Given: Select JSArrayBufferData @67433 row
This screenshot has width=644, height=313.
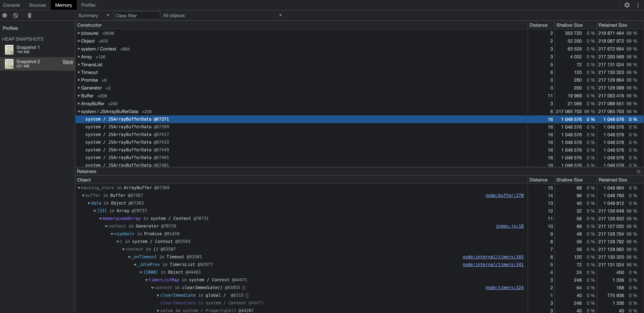Looking at the screenshot, I should (359, 142).
